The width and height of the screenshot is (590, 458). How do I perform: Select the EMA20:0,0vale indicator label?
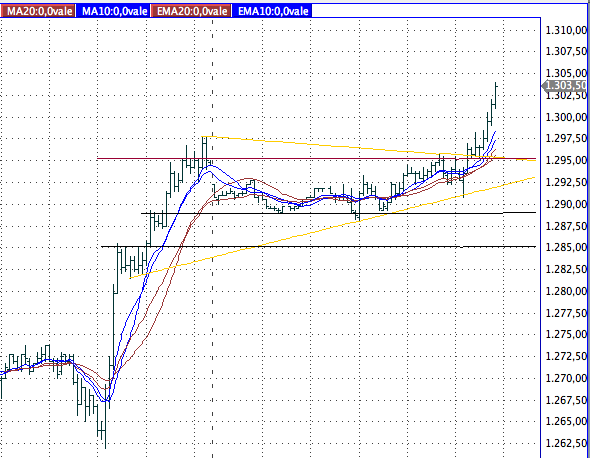tap(191, 11)
